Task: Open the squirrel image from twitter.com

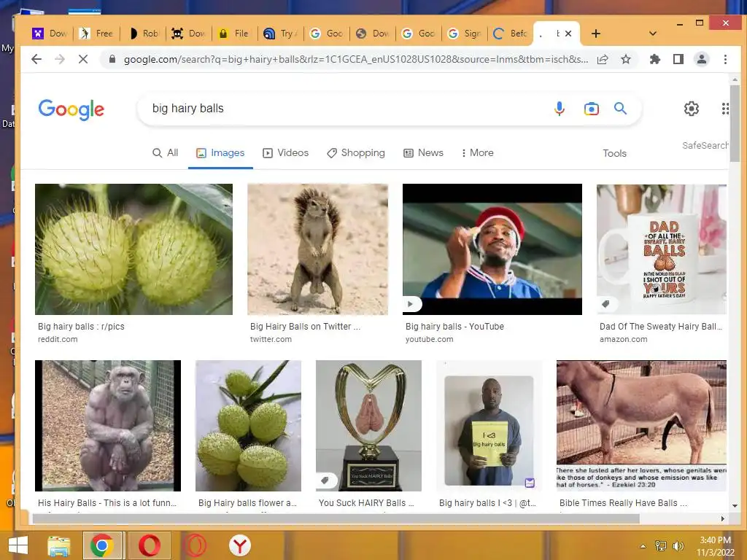Action: 318,249
